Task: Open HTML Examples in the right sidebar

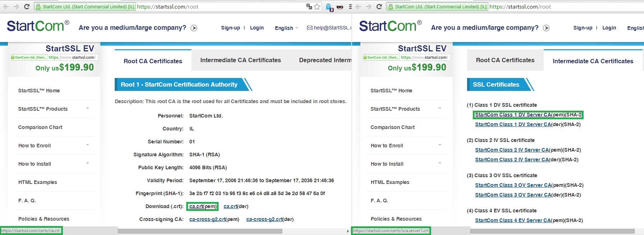Action: [x=390, y=182]
